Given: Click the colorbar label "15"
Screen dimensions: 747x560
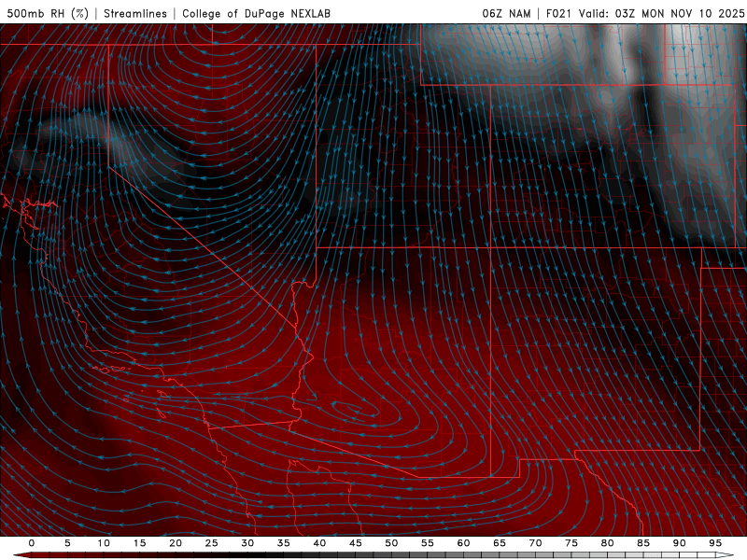Looking at the screenshot, I should click(139, 543).
